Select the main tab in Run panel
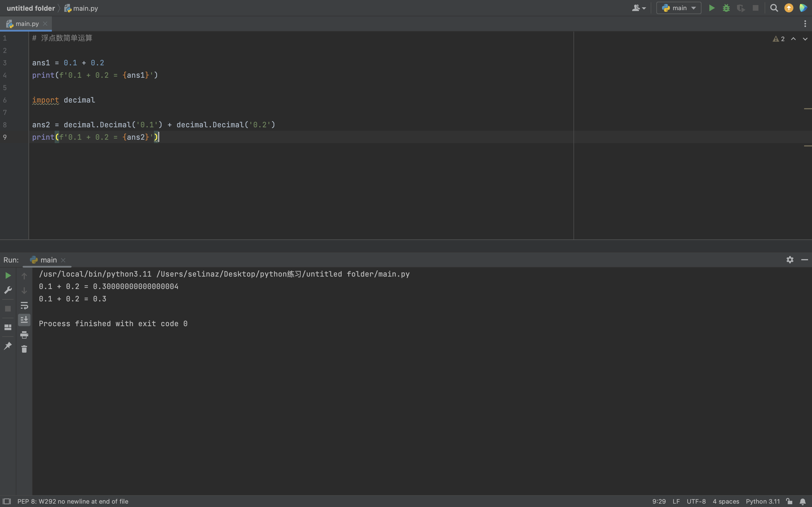The width and height of the screenshot is (812, 507). tap(48, 260)
